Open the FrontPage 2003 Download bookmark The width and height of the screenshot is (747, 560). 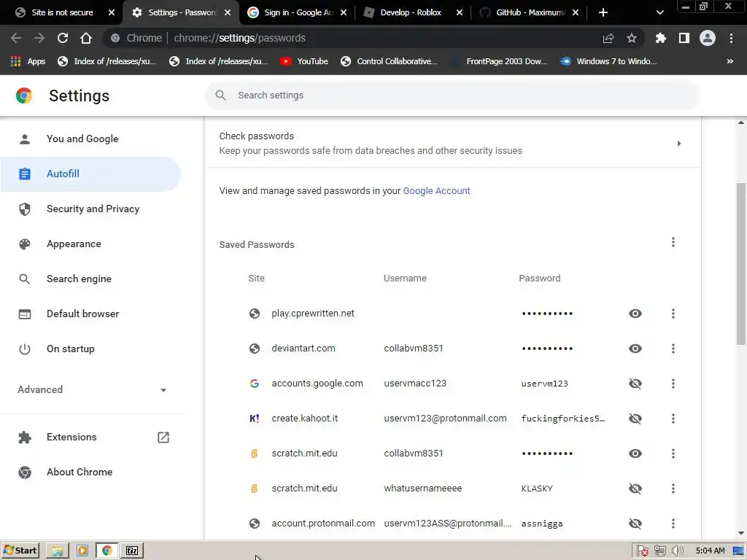click(x=499, y=61)
